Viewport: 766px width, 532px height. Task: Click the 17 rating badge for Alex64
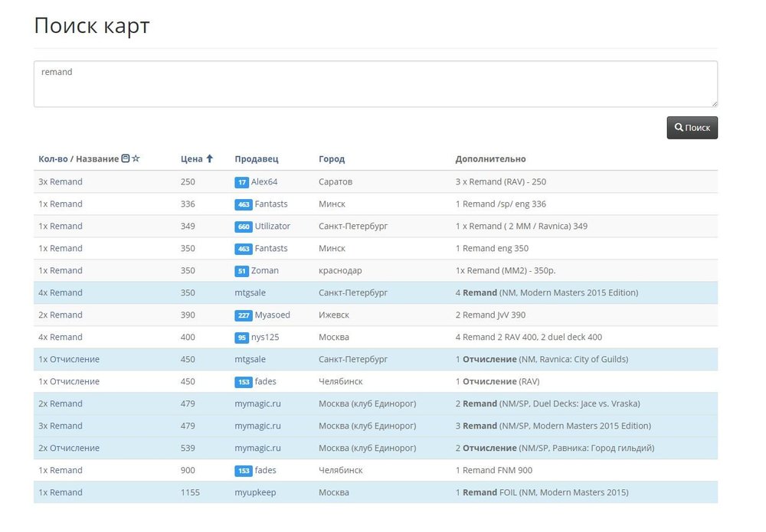tap(242, 182)
